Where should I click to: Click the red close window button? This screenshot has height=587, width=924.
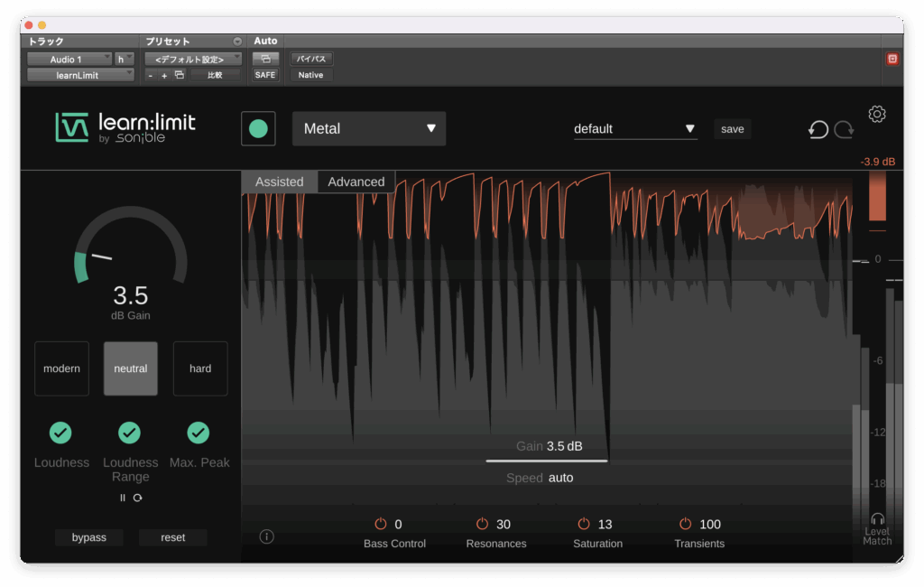[x=28, y=24]
